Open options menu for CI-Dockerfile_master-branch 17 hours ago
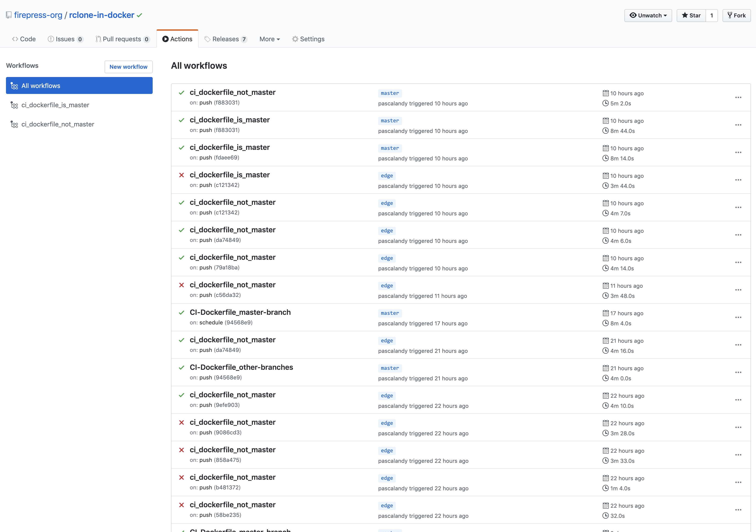 [x=738, y=318]
